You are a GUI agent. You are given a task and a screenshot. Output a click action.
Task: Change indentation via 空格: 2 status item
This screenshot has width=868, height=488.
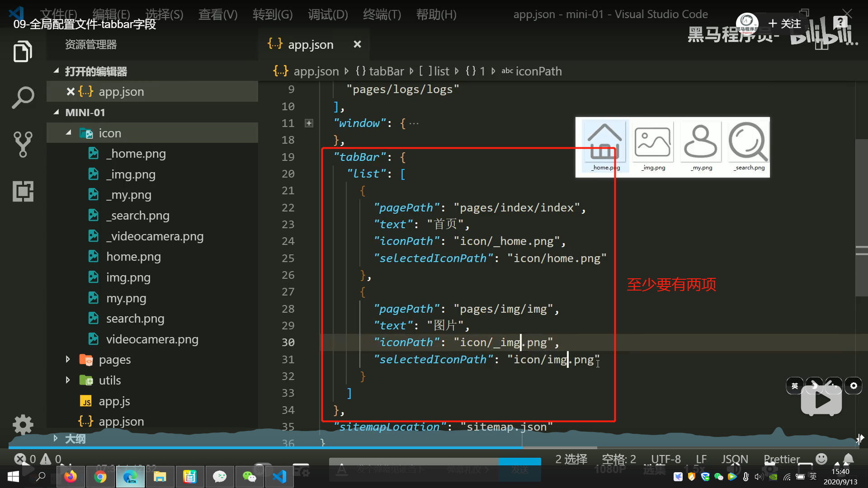[618, 459]
